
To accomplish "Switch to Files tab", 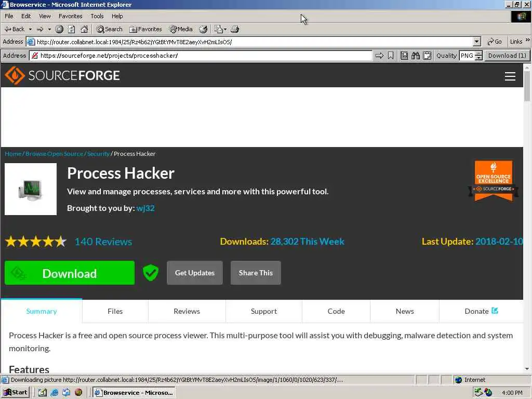I will [115, 311].
